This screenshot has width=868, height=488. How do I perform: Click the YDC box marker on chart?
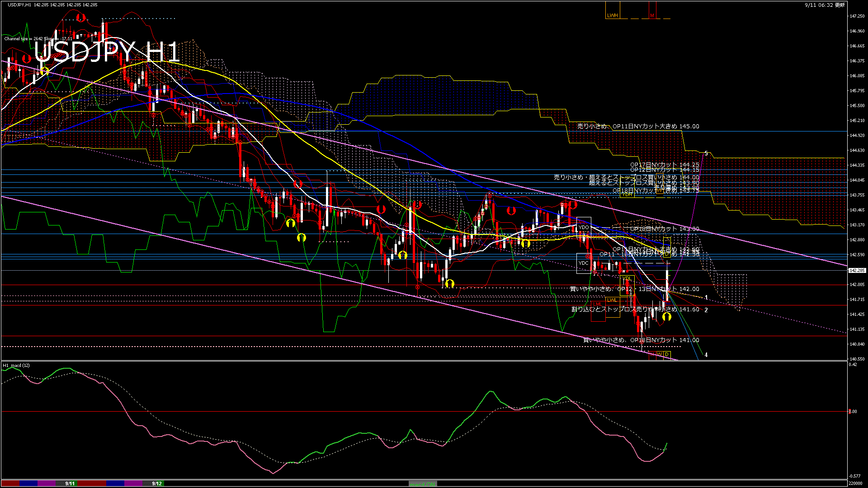coord(583,263)
